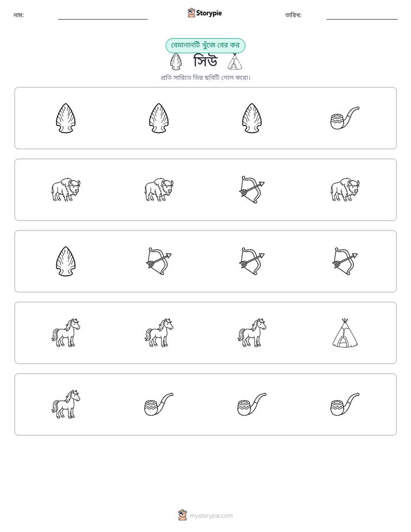411x532 pixels.
Task: Click the date line after তারিখ:
Action: [x=362, y=19]
